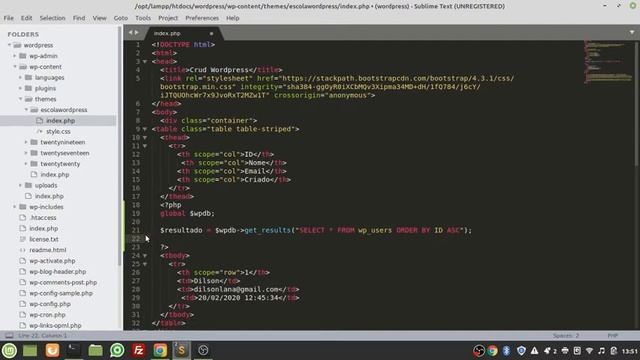Viewport: 640px width, 360px height.
Task: Switch to Chrome in the taskbar
Action: (160, 350)
